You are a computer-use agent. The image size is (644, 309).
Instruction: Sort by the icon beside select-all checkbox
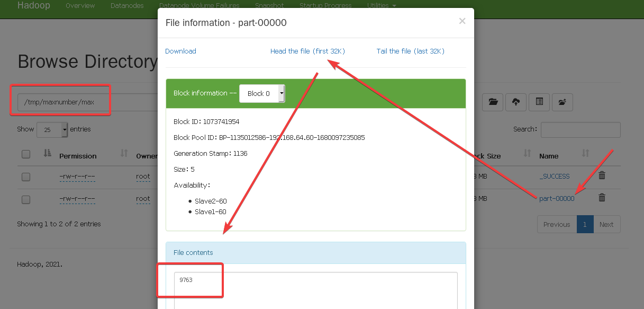tap(47, 153)
